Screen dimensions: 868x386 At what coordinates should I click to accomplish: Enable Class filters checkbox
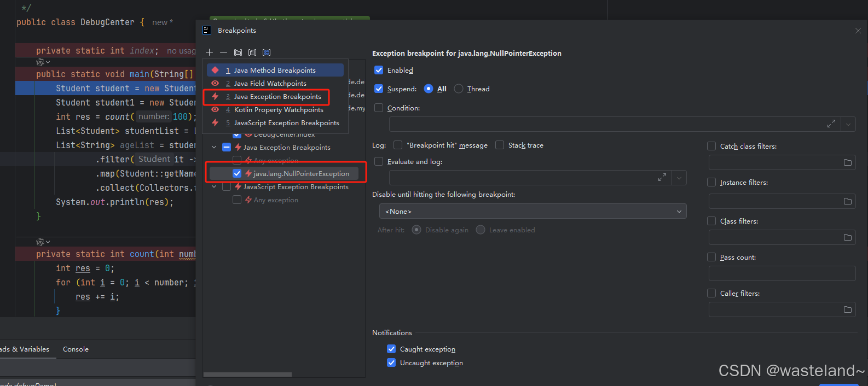[711, 221]
